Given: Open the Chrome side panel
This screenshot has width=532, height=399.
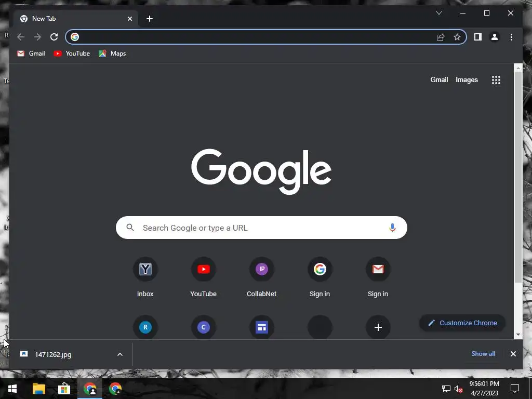Looking at the screenshot, I should tap(478, 37).
